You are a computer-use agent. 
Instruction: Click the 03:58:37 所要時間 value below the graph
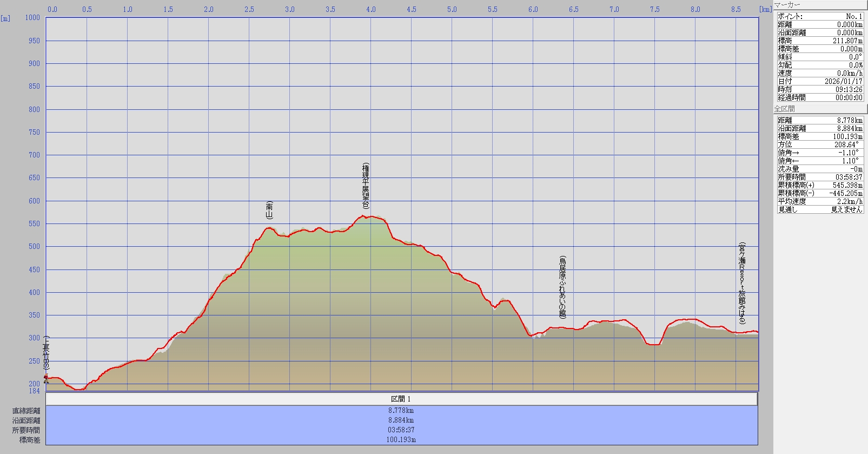coord(401,430)
